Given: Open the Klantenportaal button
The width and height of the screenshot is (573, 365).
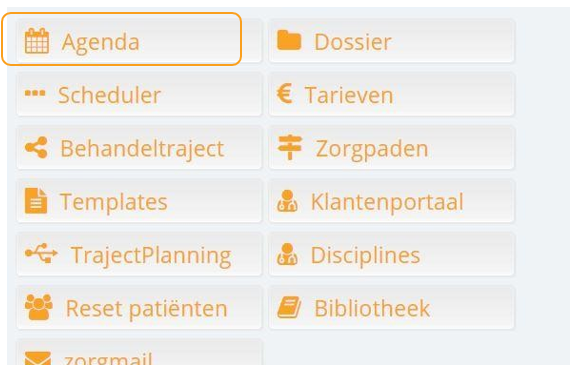Looking at the screenshot, I should point(391,201).
